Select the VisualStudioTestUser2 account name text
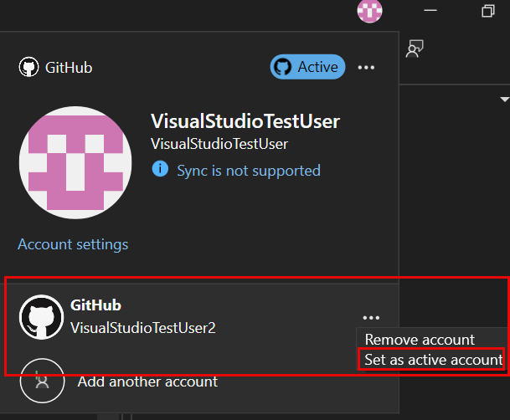 click(x=143, y=328)
